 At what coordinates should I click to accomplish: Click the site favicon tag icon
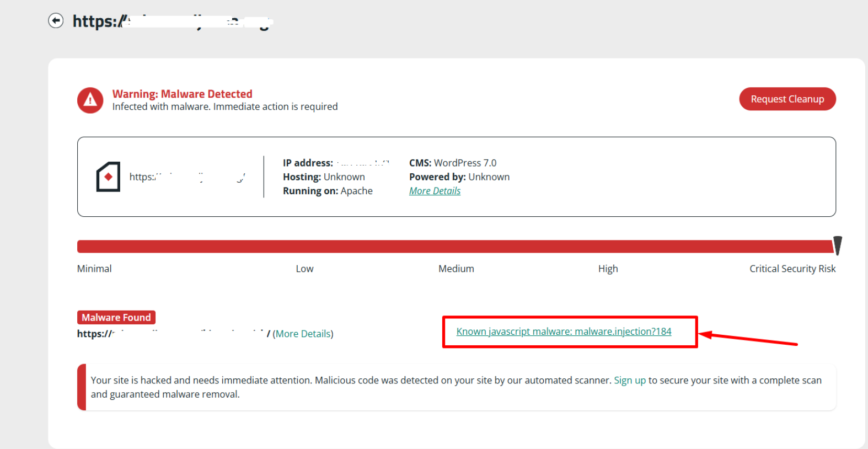coord(108,177)
